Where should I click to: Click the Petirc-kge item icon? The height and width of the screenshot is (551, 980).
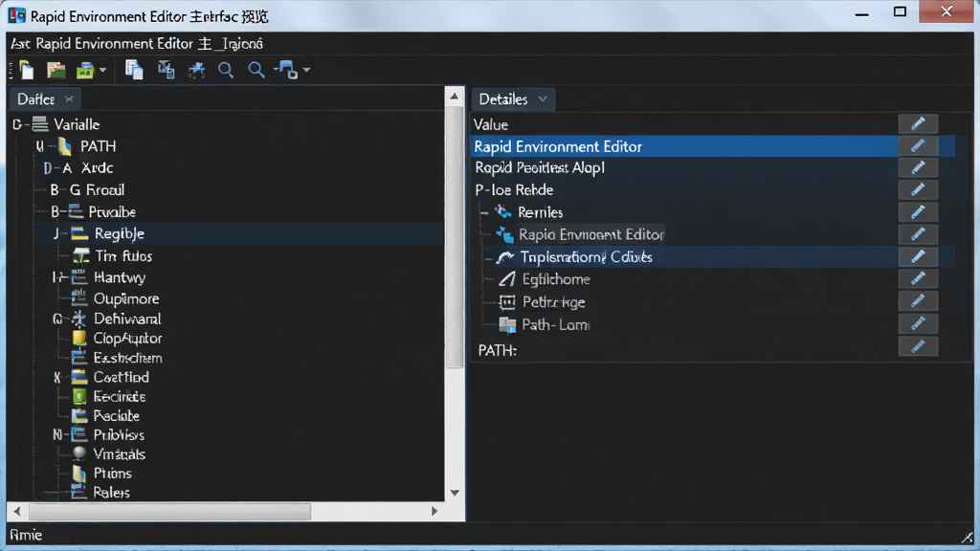(x=507, y=301)
